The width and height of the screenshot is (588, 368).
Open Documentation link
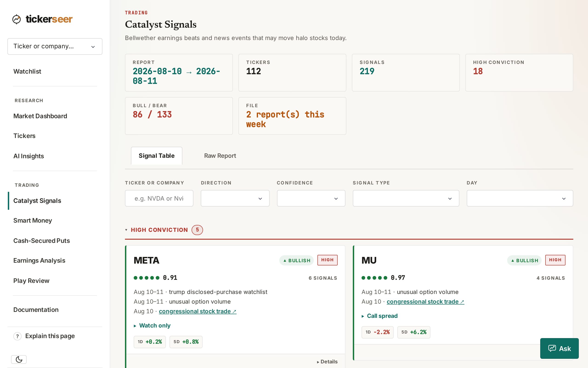(36, 310)
